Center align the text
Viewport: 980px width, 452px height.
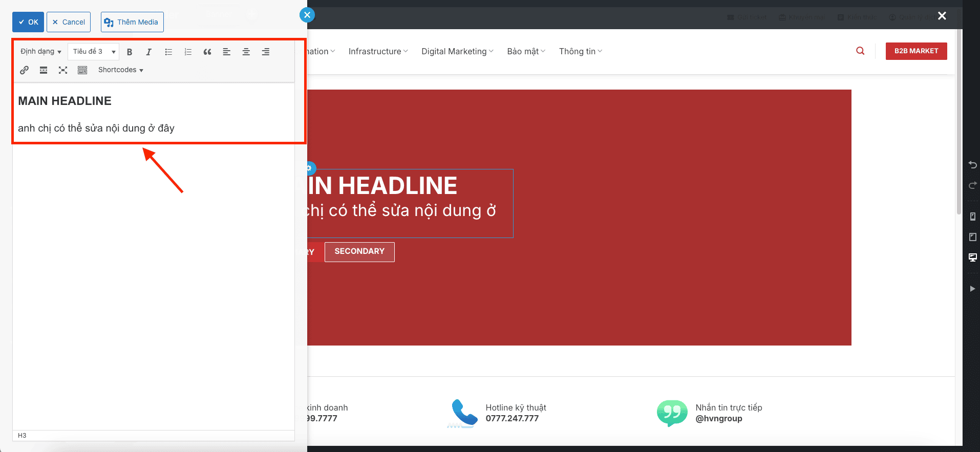[246, 52]
